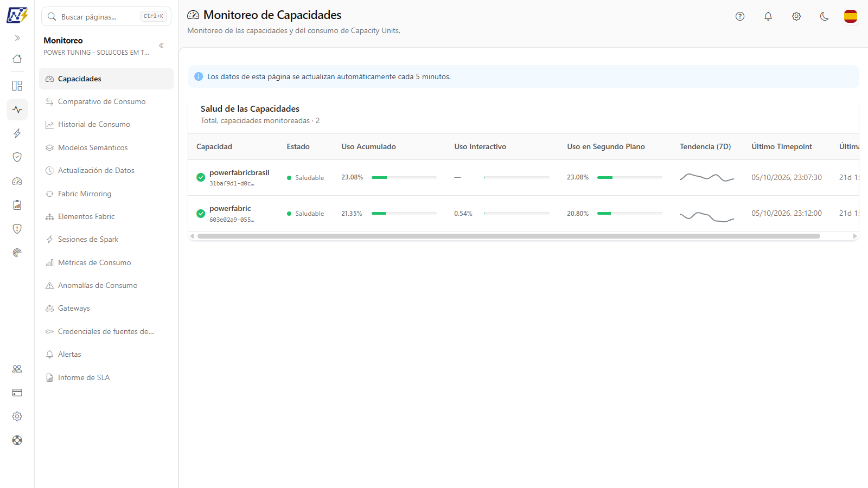This screenshot has height=488, width=868.
Task: Click the Tendencia (7D) column header
Action: point(705,146)
